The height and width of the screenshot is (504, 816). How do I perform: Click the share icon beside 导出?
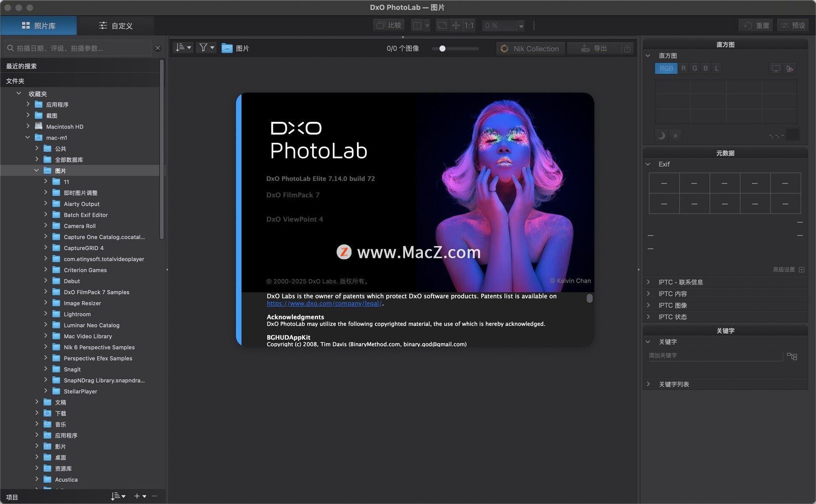[627, 48]
